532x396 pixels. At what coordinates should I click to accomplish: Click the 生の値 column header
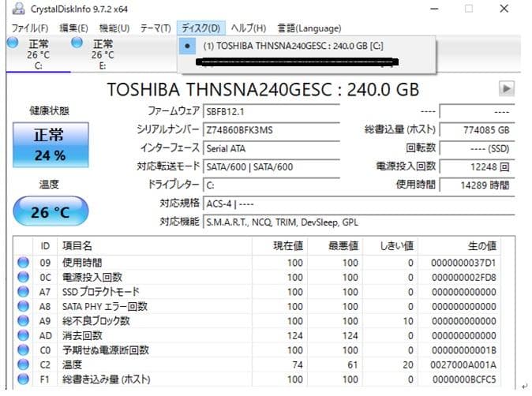click(x=459, y=246)
